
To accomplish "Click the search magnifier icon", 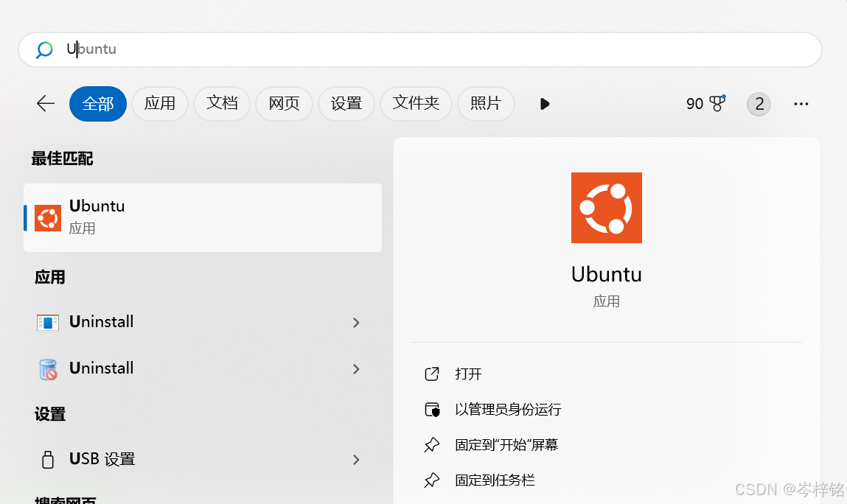I will tap(44, 49).
